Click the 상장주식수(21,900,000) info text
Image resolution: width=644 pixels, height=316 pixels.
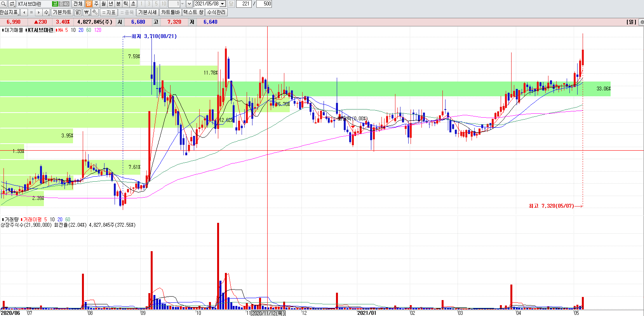click(x=26, y=225)
